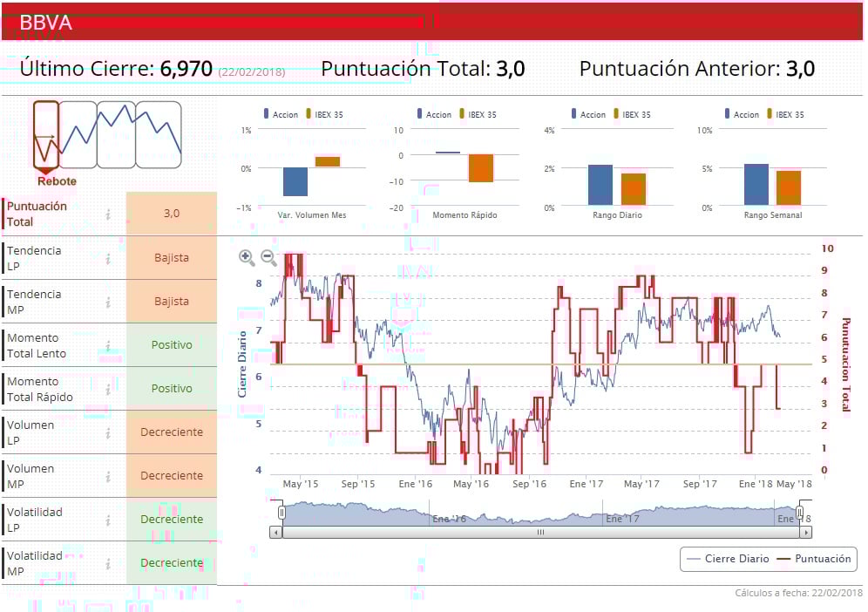Viewport: 868px width, 612px height.
Task: Click the navigator horizontal scrollbar thumb
Action: click(x=541, y=533)
